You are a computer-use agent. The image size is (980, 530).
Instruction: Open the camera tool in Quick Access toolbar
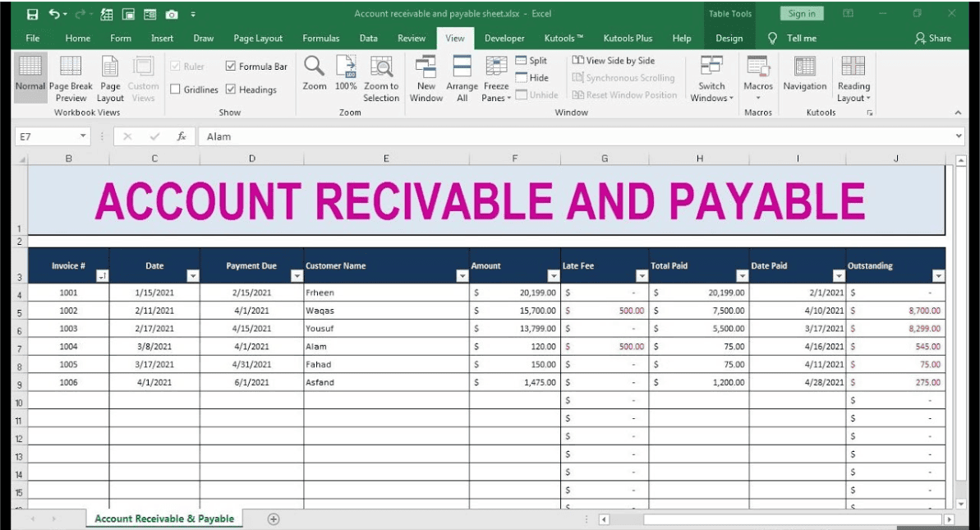tap(171, 14)
